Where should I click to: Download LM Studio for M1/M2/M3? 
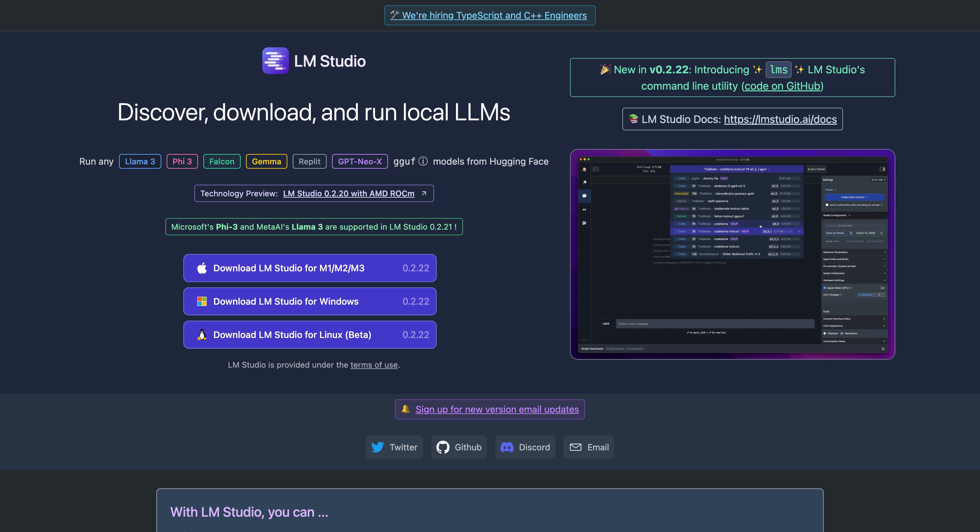coord(310,268)
